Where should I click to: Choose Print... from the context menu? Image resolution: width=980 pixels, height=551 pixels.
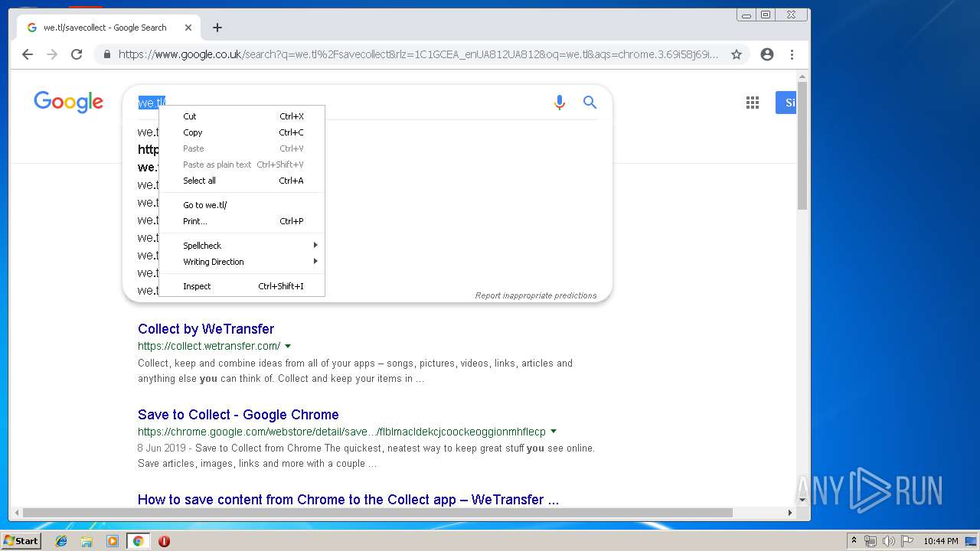(242, 221)
